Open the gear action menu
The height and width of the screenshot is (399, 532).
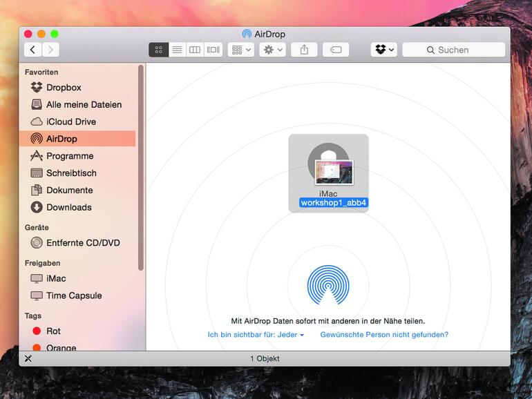click(x=272, y=50)
